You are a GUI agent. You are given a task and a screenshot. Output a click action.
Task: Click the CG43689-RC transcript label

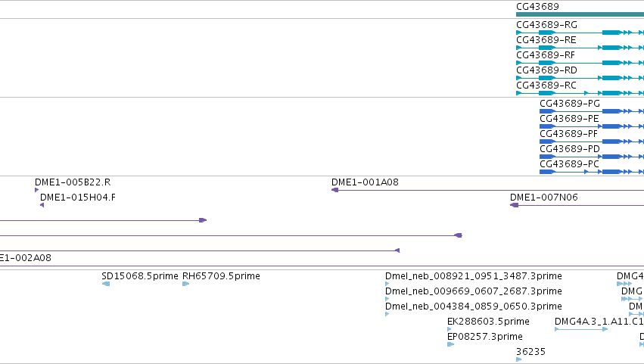click(546, 86)
